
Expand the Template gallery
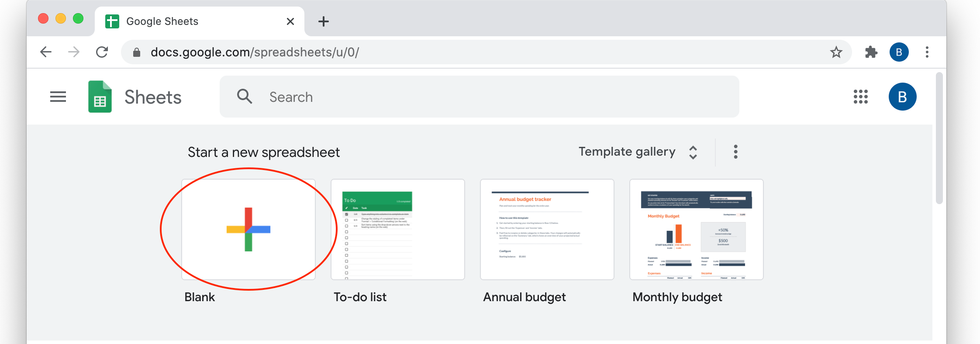[x=627, y=152]
